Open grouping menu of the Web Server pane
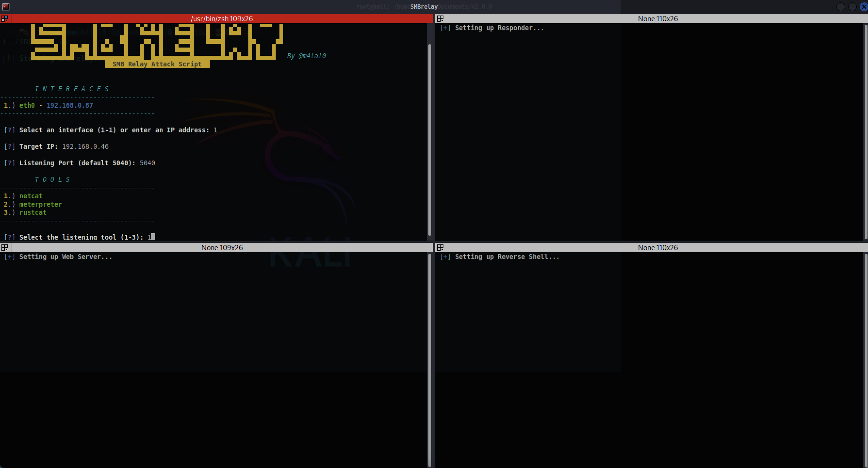 [x=5, y=248]
